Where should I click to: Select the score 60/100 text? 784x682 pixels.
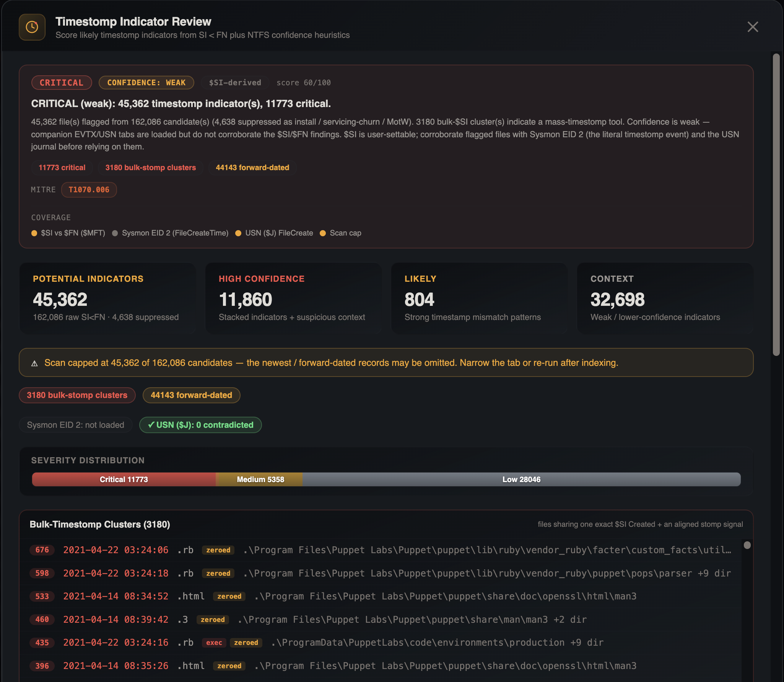(x=304, y=83)
